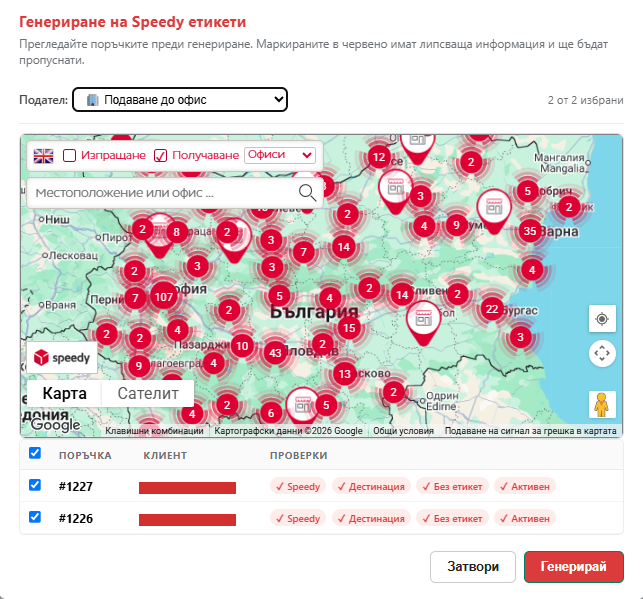Center map on my location icon

click(x=602, y=319)
